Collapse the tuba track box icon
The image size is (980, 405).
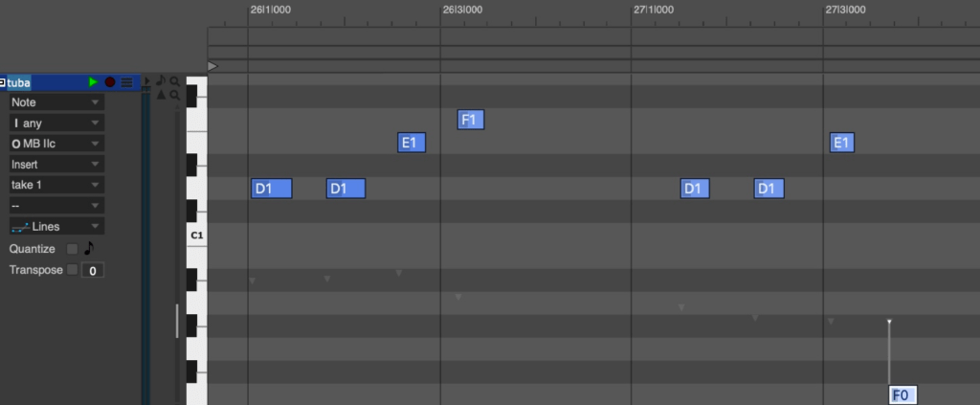[3, 82]
